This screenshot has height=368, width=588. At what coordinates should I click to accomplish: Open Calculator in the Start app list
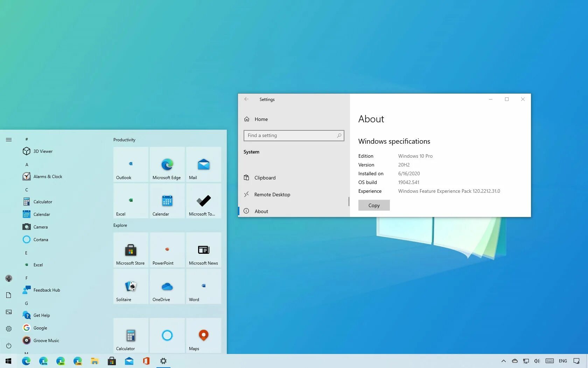click(x=37, y=202)
